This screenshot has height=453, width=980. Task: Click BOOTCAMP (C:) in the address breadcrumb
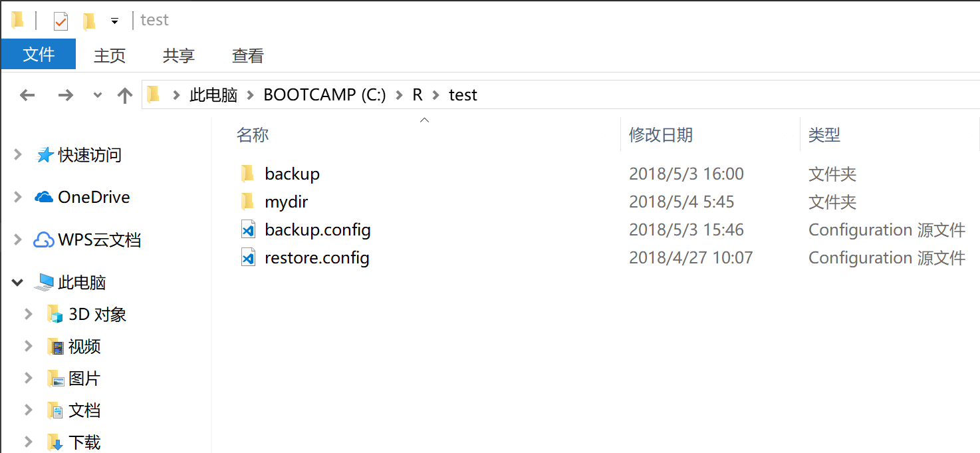324,95
